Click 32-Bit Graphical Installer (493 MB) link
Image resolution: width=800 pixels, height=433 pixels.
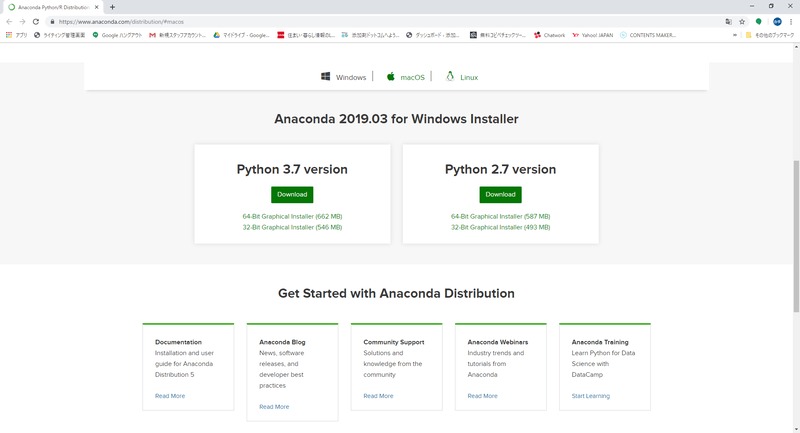click(501, 227)
